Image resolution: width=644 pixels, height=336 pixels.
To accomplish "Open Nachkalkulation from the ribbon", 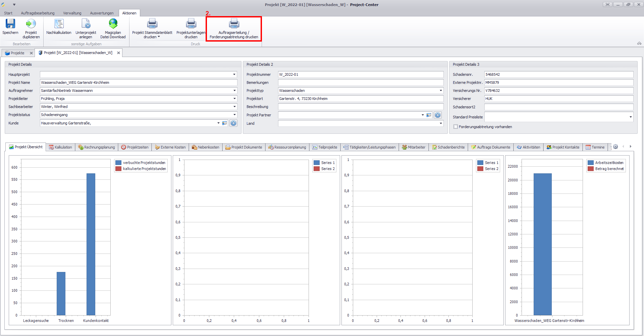I will 59,24.
